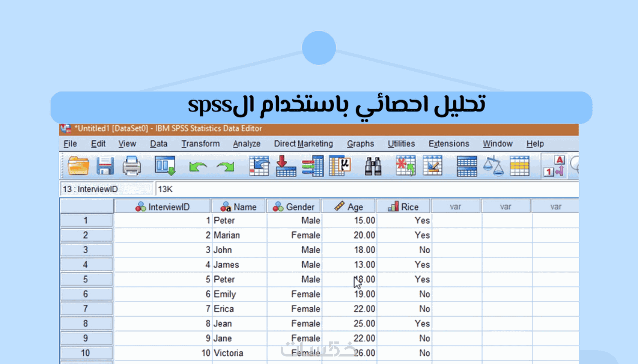The image size is (638, 364).
Task: Click the Rice cell in Emily's row
Action: pyautogui.click(x=404, y=294)
